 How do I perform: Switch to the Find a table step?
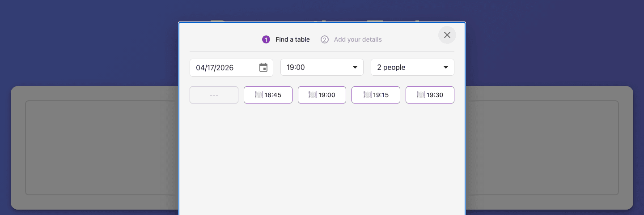292,39
